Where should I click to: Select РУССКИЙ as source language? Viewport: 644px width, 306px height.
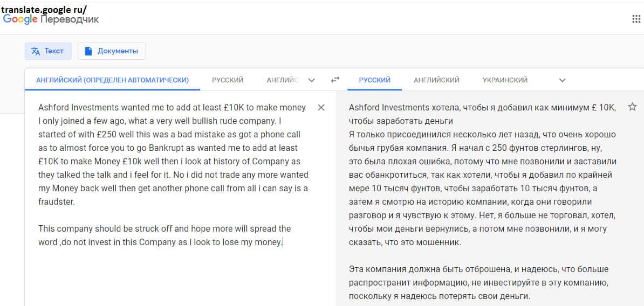(x=227, y=80)
